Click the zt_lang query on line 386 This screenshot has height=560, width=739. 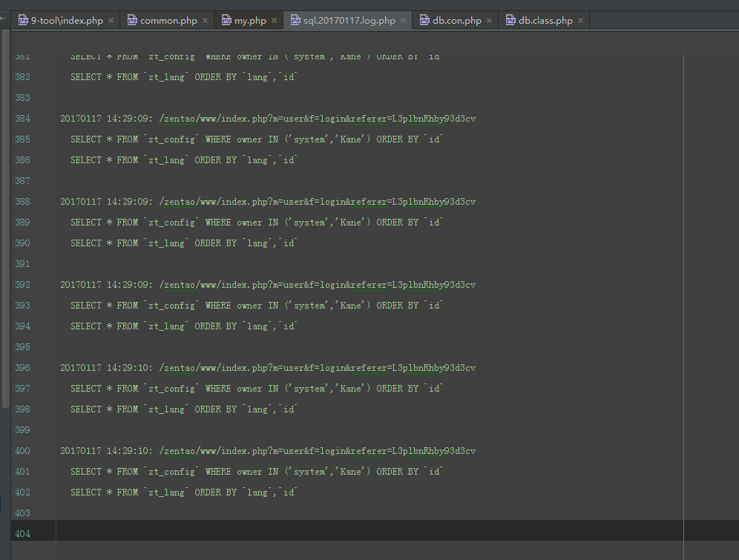pos(183,160)
